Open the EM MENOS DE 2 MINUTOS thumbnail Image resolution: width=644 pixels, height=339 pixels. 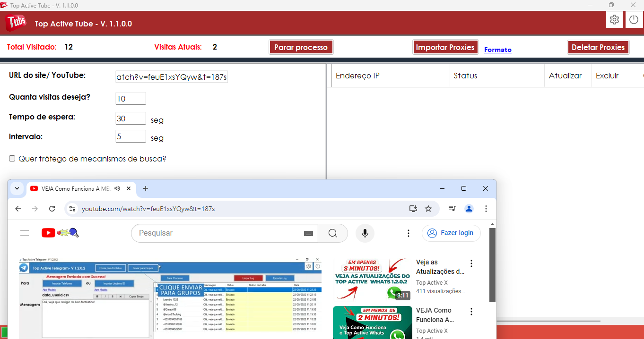373,322
